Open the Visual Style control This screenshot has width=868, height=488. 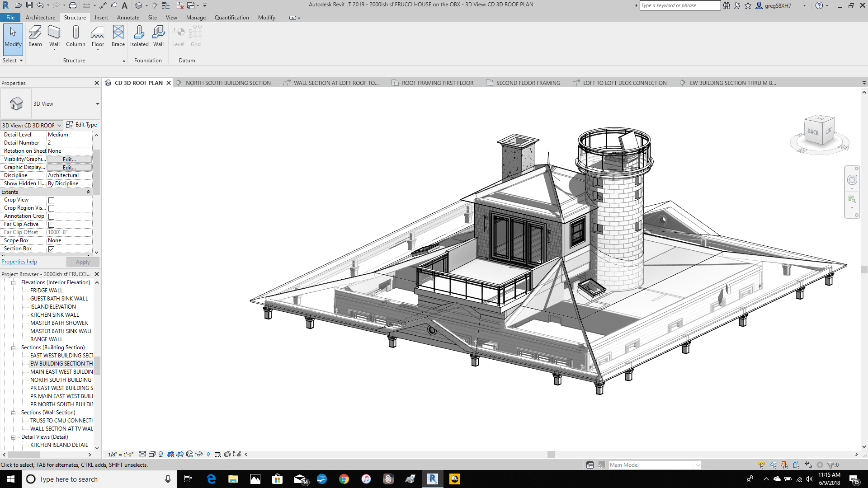coord(152,454)
